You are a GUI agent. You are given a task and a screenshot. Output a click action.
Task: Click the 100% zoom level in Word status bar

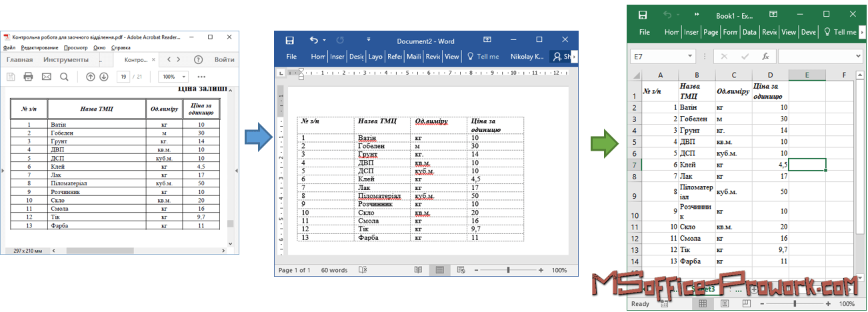coord(559,270)
